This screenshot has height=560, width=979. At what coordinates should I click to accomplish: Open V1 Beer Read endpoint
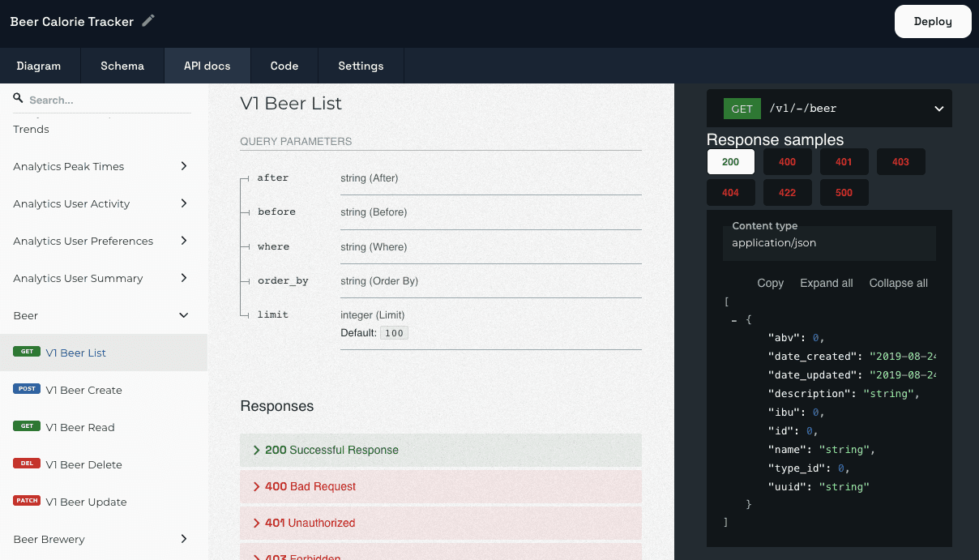coord(104,427)
